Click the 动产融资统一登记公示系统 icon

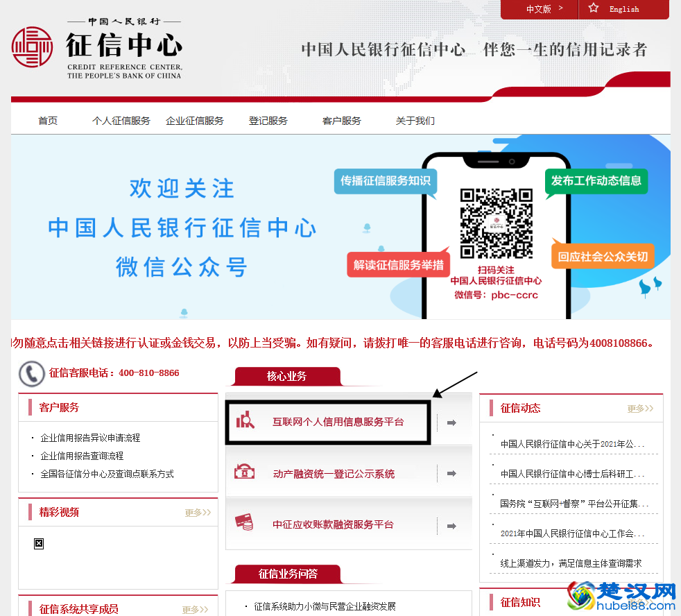point(245,471)
